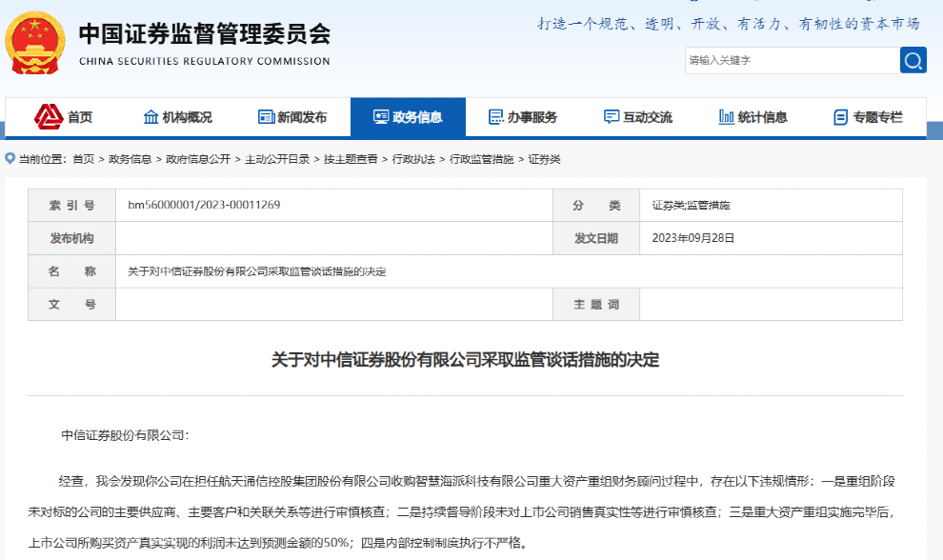Click the chat bubble icon beside 互动交流
This screenshot has height=560, width=943.
(x=611, y=117)
